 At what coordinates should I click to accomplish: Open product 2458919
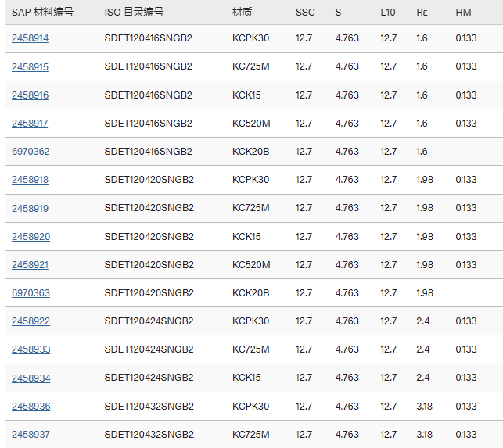[x=30, y=208]
